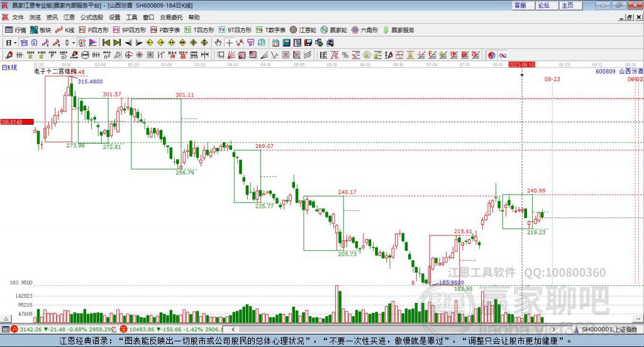The width and height of the screenshot is (644, 347).
Task: Click the SH000001 上证指数 status entry
Action: click(609, 329)
